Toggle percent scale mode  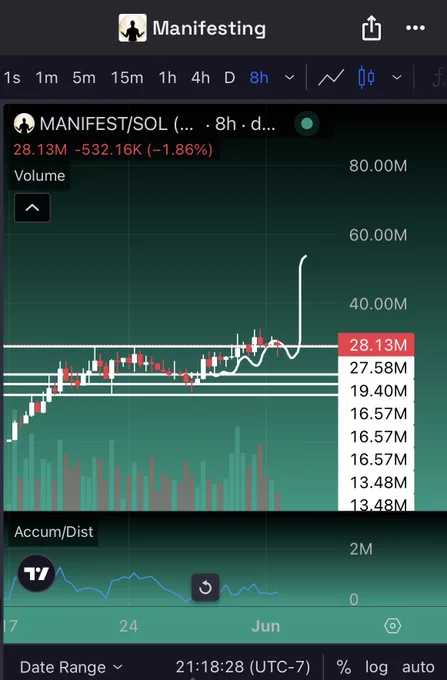(344, 667)
